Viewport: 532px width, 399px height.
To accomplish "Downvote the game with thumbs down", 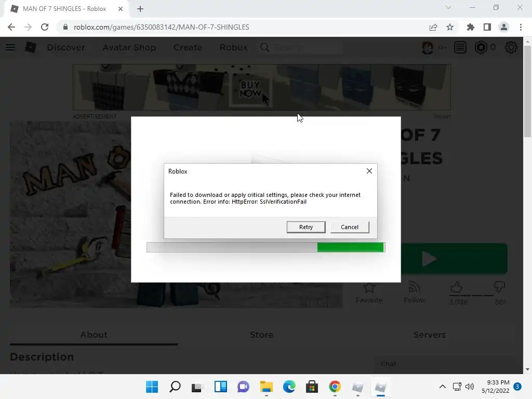I will pos(499,287).
